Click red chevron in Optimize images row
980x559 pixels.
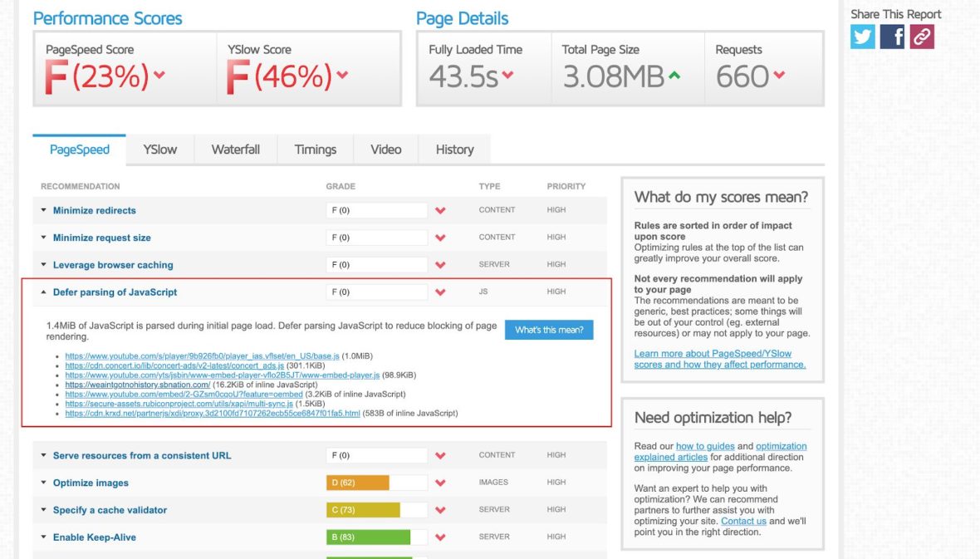point(440,483)
